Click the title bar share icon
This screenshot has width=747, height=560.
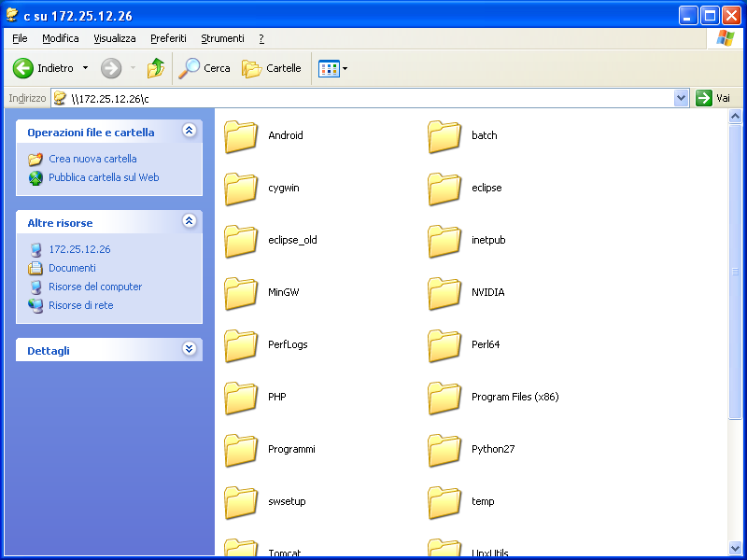pos(12,15)
